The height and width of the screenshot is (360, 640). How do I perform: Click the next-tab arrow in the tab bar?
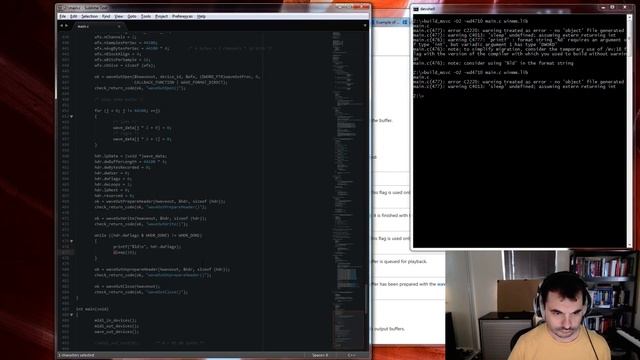pos(67,26)
